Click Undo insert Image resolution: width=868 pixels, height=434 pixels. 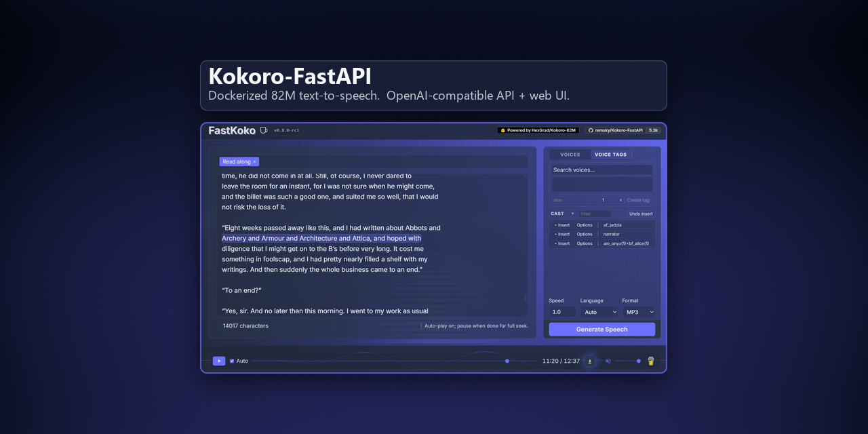641,214
